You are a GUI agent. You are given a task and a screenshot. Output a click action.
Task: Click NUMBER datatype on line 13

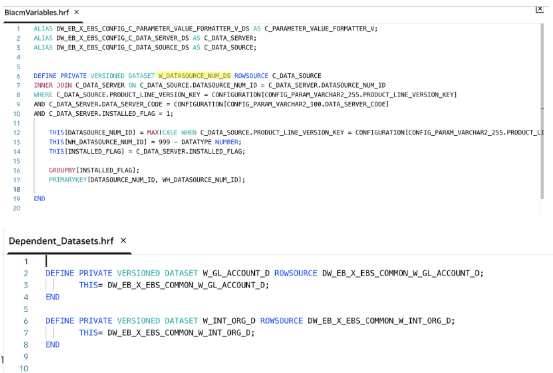click(226, 142)
